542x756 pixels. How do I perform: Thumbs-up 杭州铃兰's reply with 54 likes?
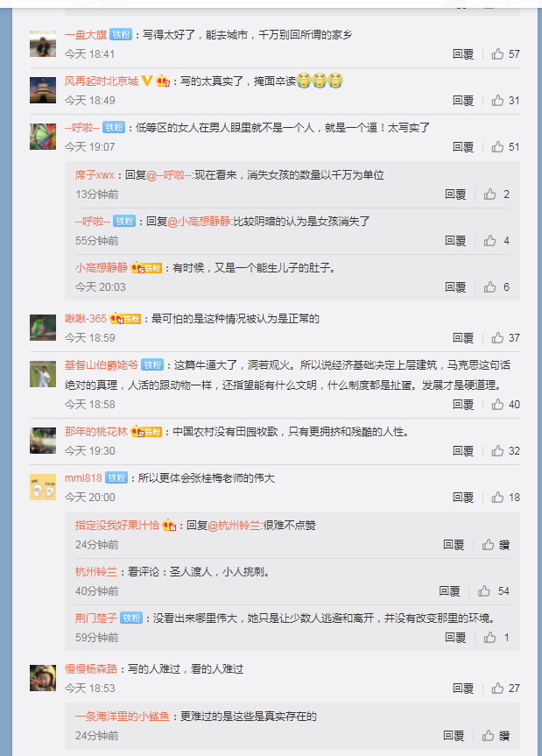pos(494,591)
